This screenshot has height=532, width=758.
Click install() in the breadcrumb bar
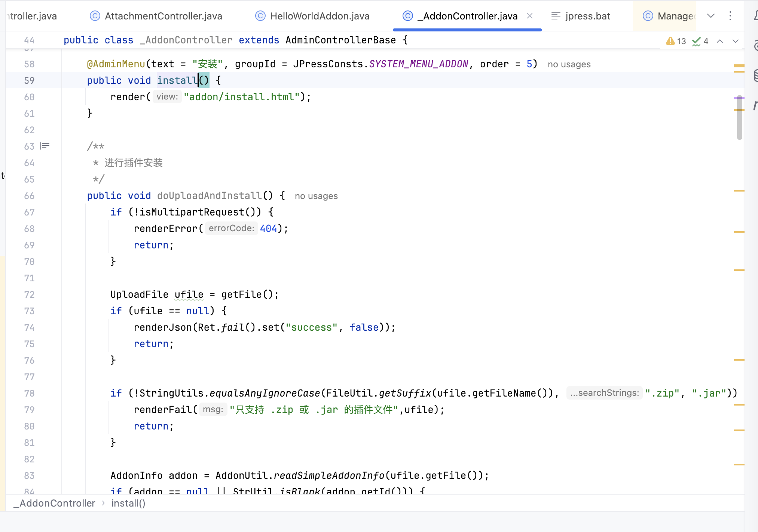tap(128, 503)
